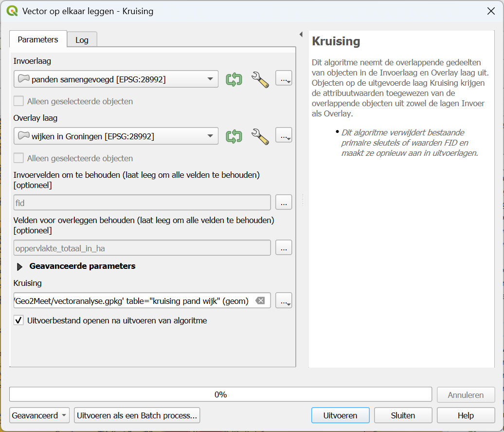Expand Geavanceerde parameters section
This screenshot has height=432, width=504.
click(20, 266)
